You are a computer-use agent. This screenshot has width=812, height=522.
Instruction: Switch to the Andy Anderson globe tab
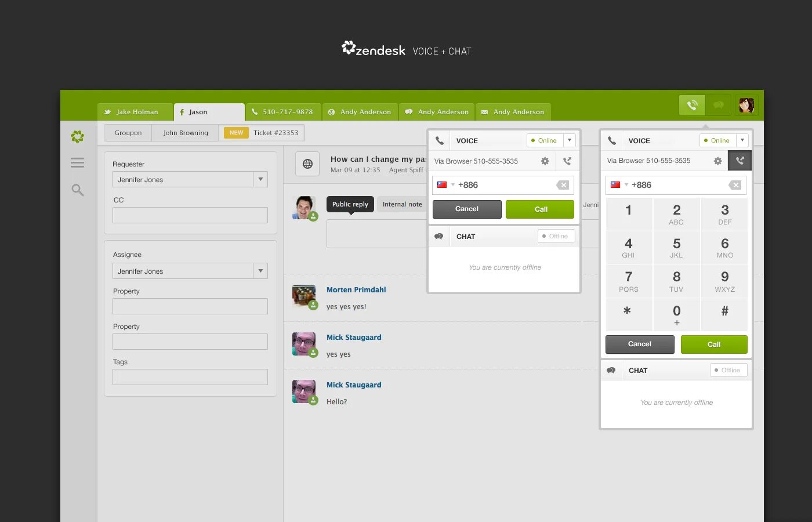pos(360,112)
